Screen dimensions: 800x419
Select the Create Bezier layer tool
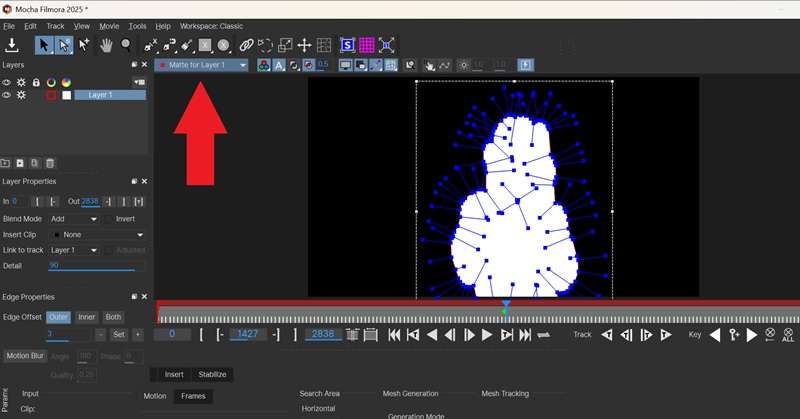(x=169, y=45)
